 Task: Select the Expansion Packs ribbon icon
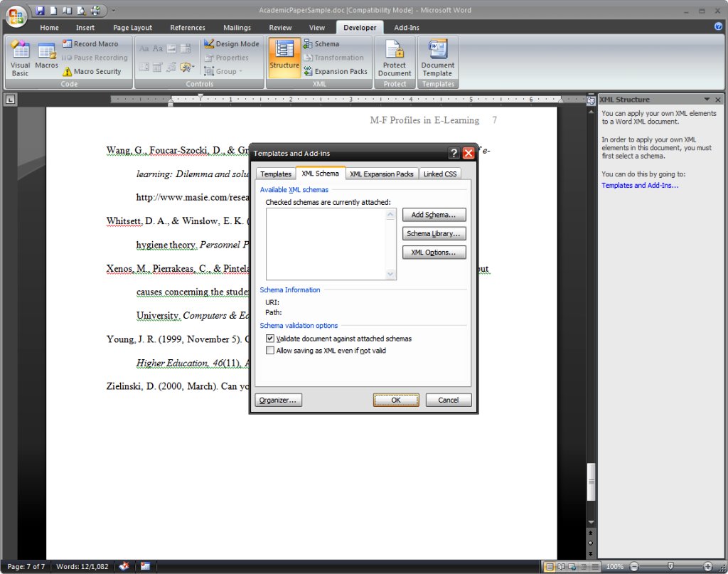coord(309,71)
